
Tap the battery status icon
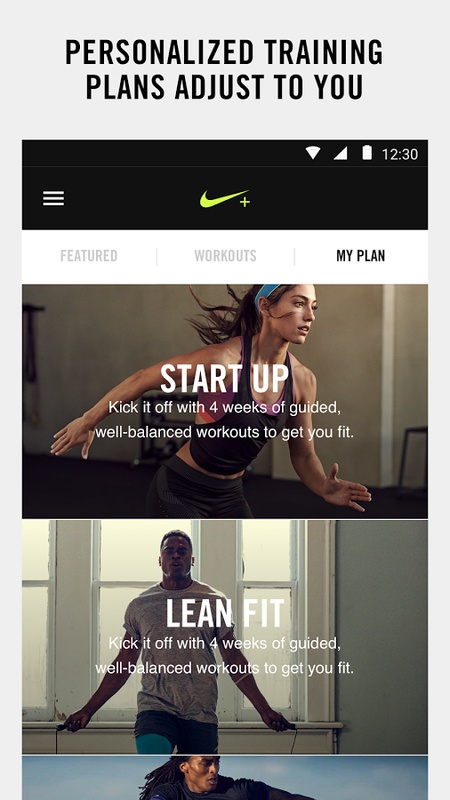367,153
